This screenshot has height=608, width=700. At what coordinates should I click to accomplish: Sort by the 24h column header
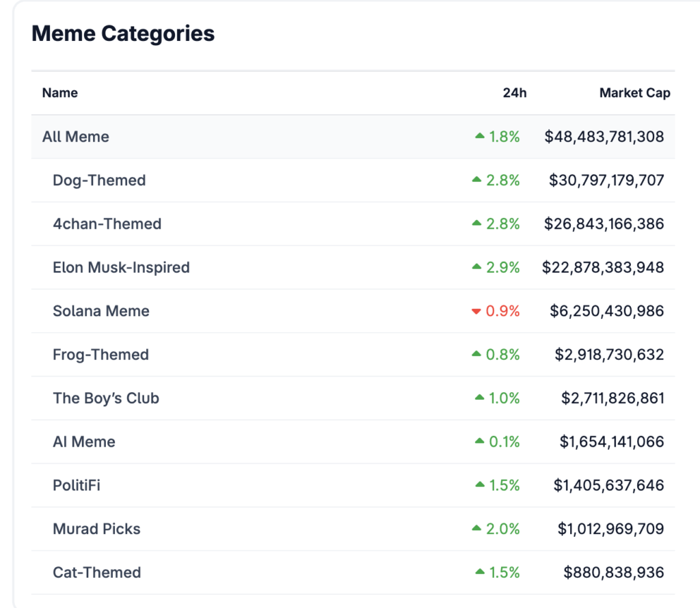coord(515,93)
